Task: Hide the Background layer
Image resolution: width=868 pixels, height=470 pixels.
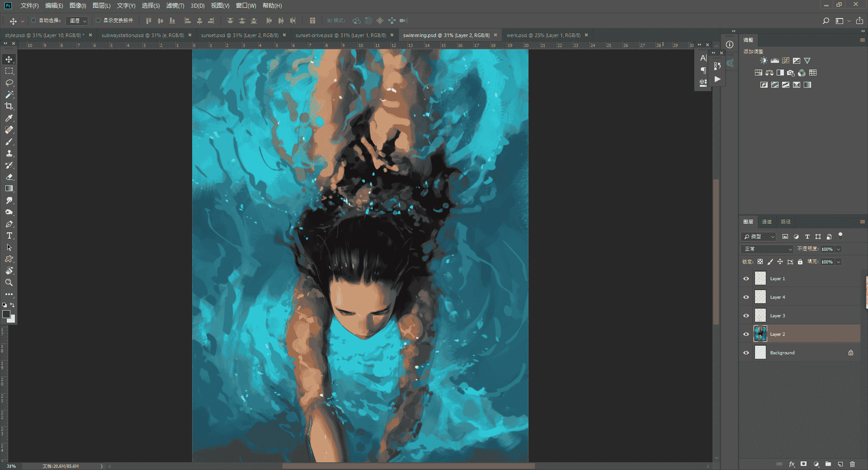Action: tap(746, 353)
